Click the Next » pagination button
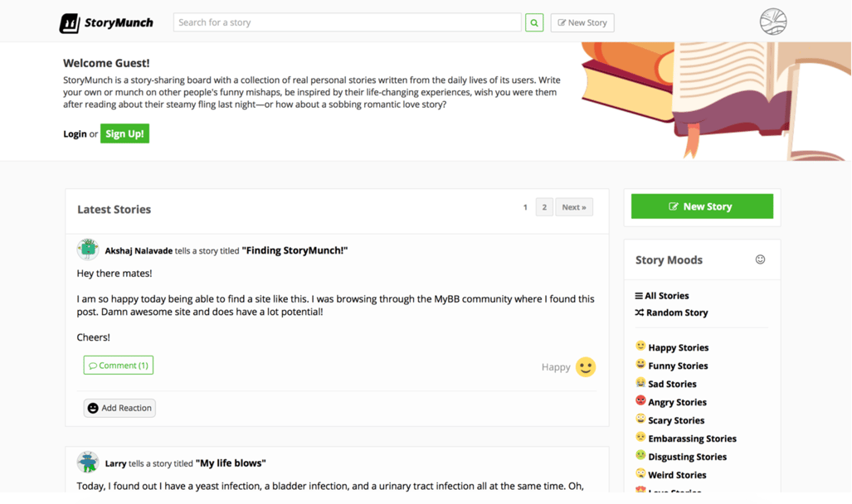 (574, 207)
